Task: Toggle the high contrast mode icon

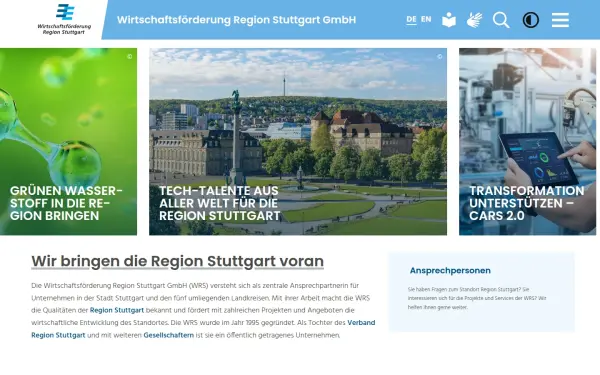Action: pos(531,20)
